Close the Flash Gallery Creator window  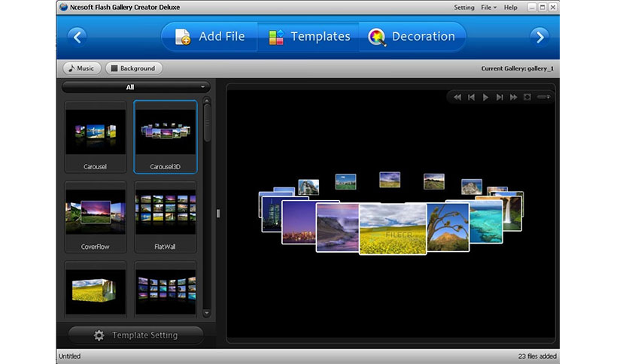click(553, 8)
